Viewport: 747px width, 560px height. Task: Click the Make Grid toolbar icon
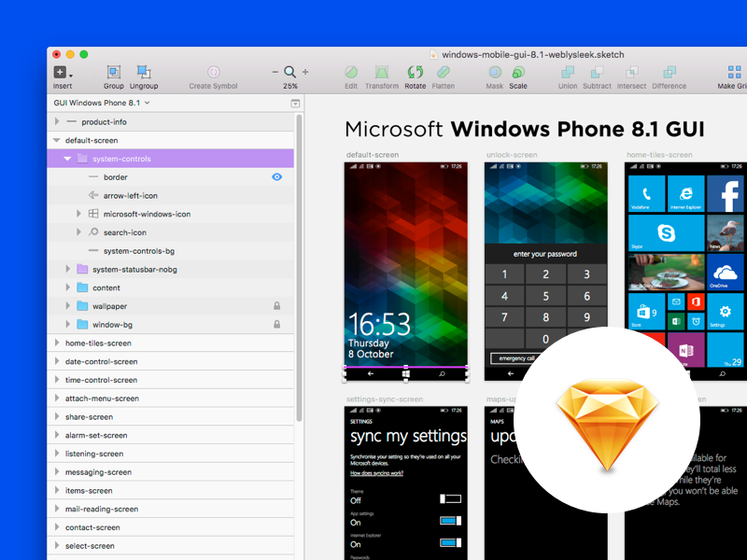pos(734,73)
